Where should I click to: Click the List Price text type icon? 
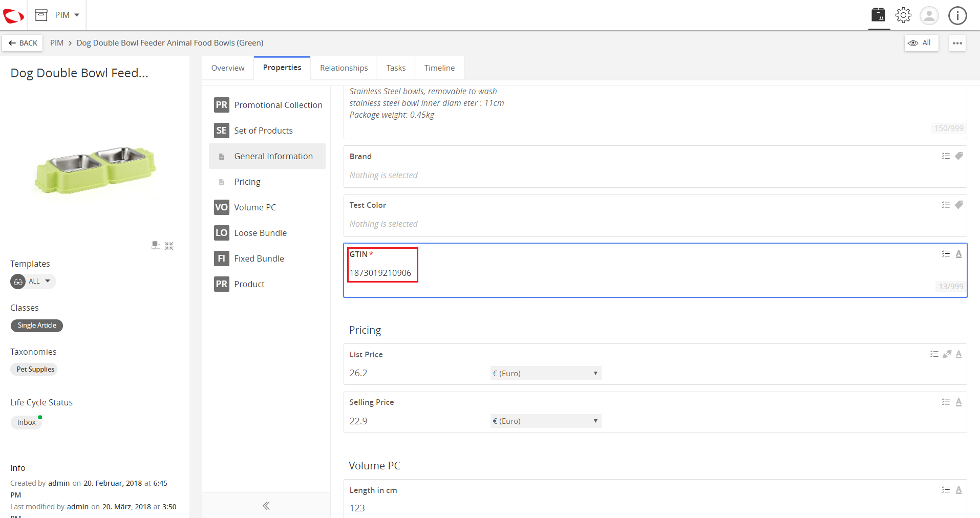coord(958,354)
